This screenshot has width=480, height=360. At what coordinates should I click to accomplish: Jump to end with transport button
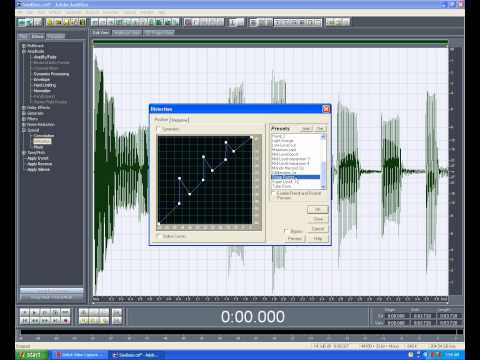pos(55,321)
